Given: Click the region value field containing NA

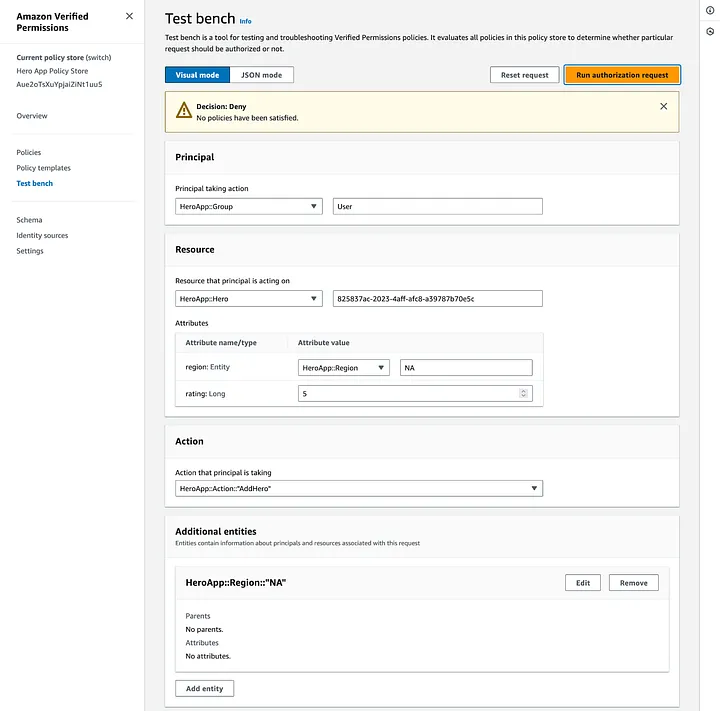Looking at the screenshot, I should click(466, 367).
